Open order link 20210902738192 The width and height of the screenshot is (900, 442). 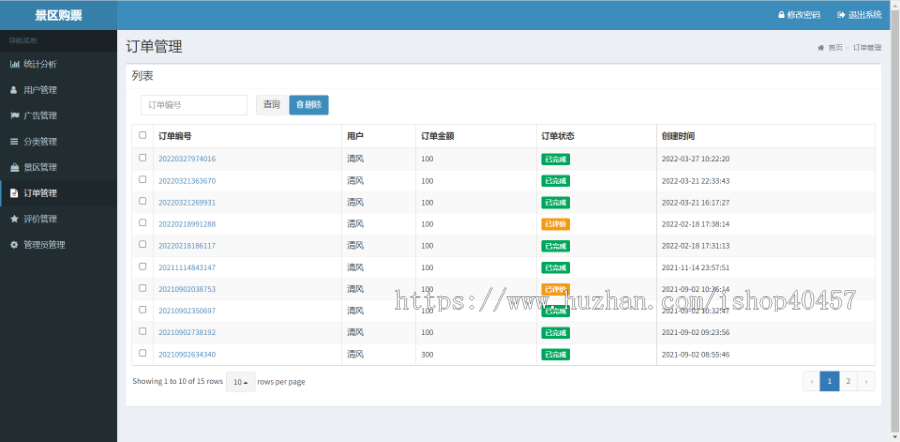(187, 332)
